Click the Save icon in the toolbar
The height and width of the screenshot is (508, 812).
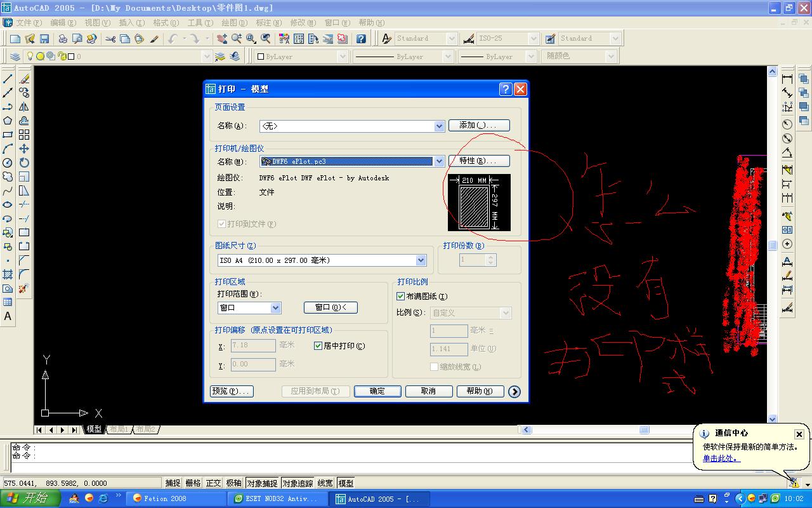click(x=44, y=39)
